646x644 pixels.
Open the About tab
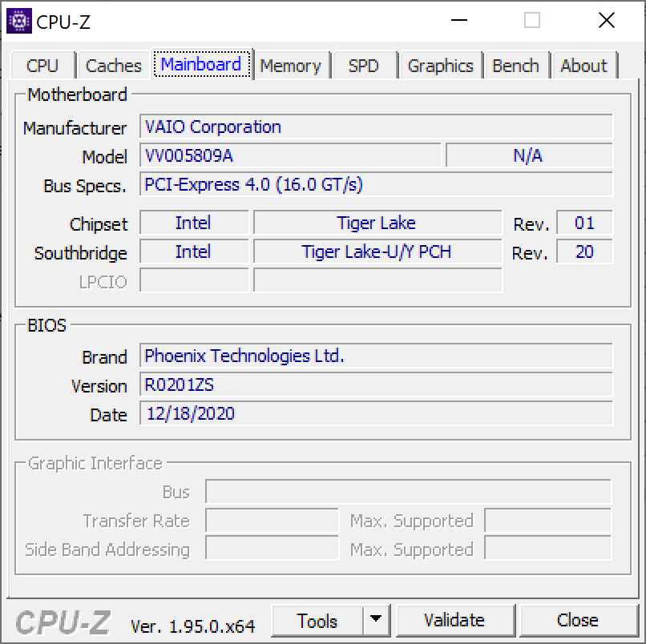click(x=584, y=66)
